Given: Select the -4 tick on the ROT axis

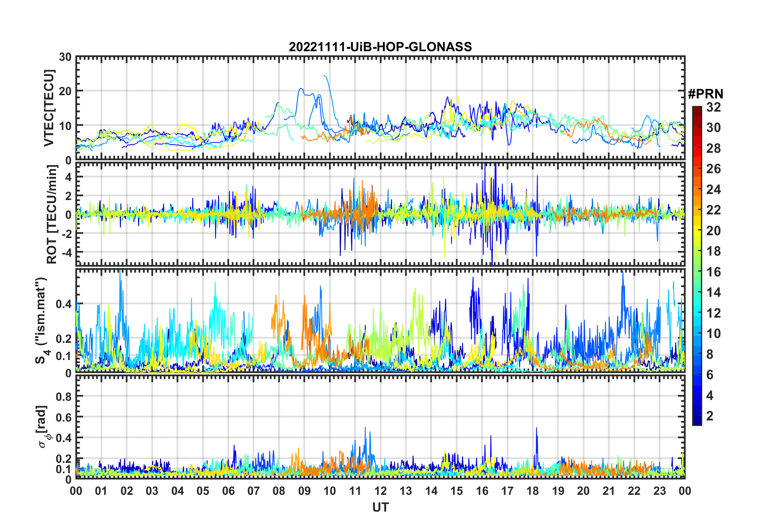Looking at the screenshot, I should 67,253.
